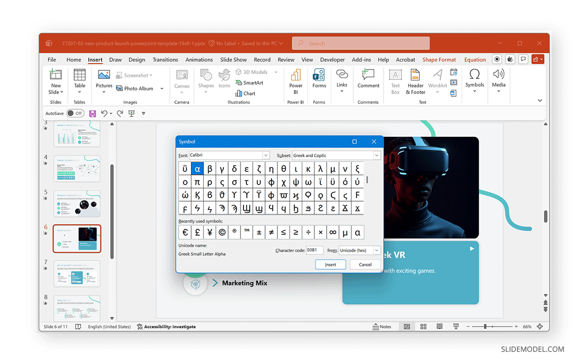Toggle the AutoSave switch

[75, 113]
